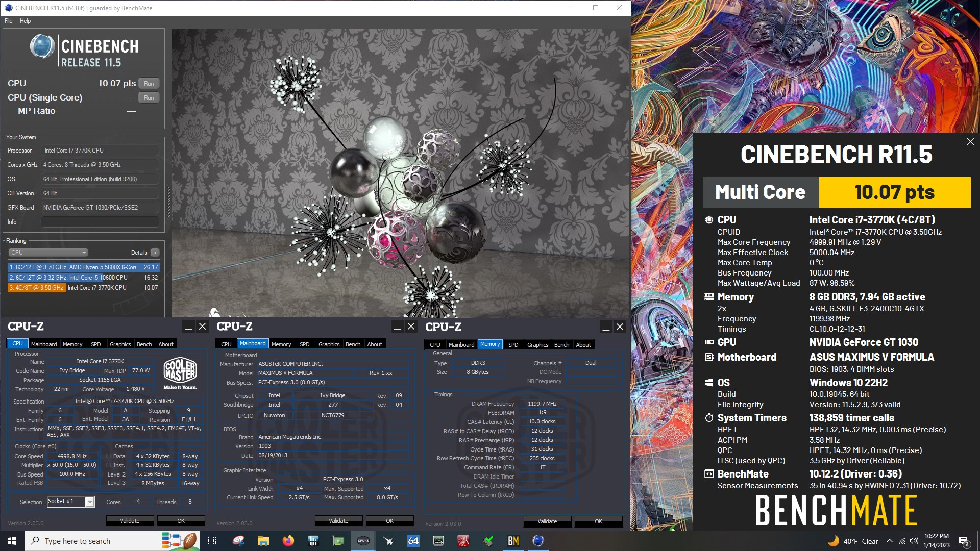Click the Motherboard icon in BenchMate panel
Screen dimensions: 980x551
tap(709, 357)
